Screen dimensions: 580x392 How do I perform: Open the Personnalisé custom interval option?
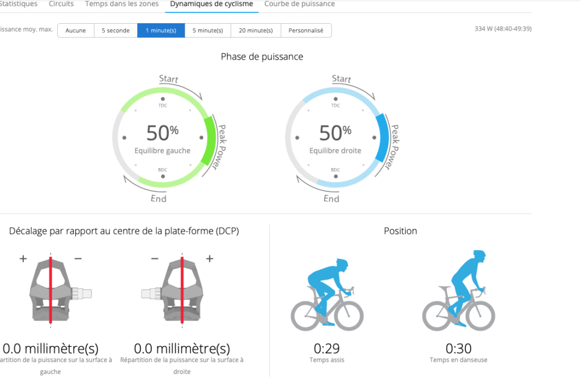(x=306, y=31)
